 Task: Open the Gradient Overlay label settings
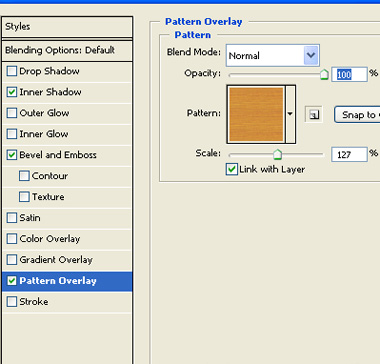tap(56, 260)
